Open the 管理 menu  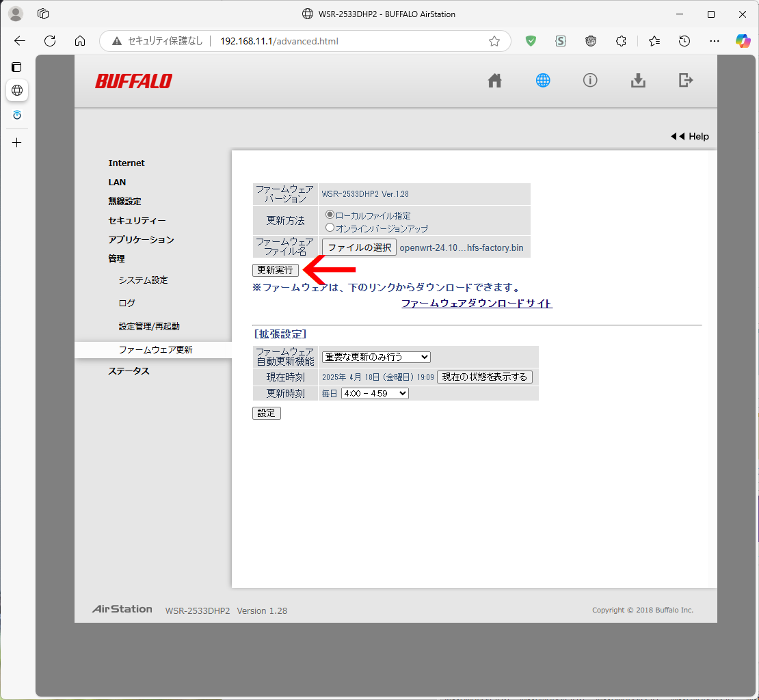click(x=116, y=259)
